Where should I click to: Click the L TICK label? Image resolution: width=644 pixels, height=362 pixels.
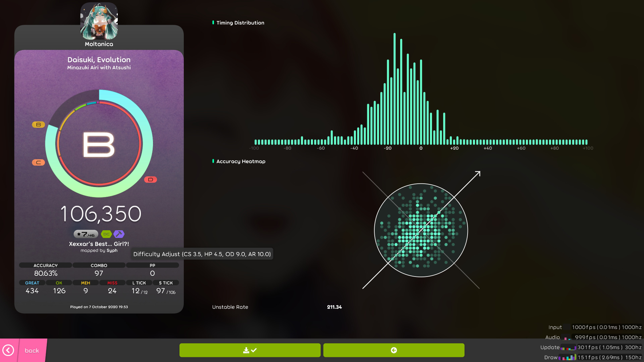point(139,283)
